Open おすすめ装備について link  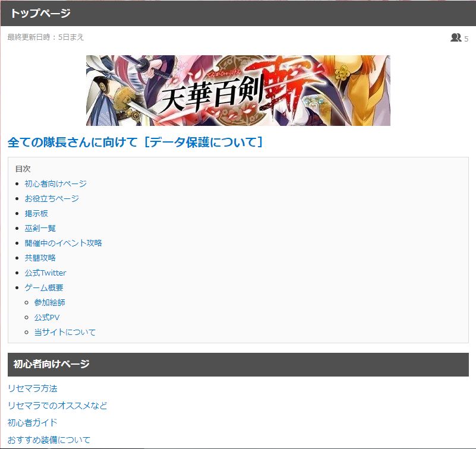point(49,439)
